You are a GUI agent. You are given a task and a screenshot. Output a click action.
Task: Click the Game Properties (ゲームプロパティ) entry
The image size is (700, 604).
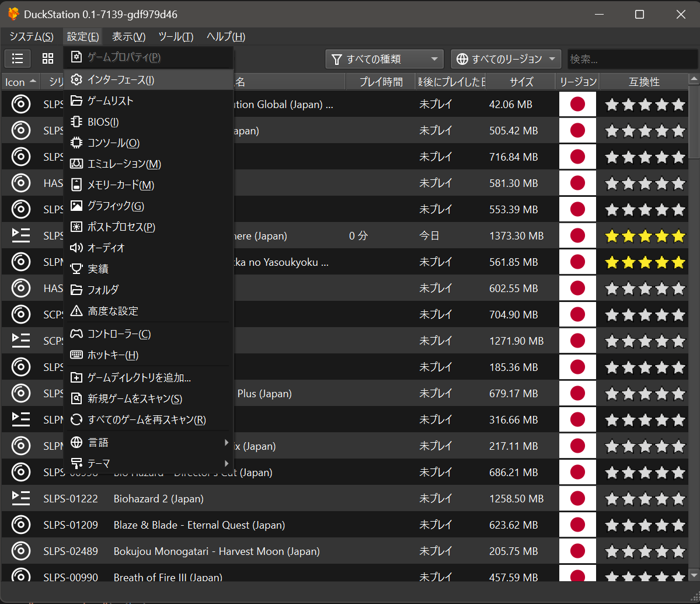click(x=149, y=57)
